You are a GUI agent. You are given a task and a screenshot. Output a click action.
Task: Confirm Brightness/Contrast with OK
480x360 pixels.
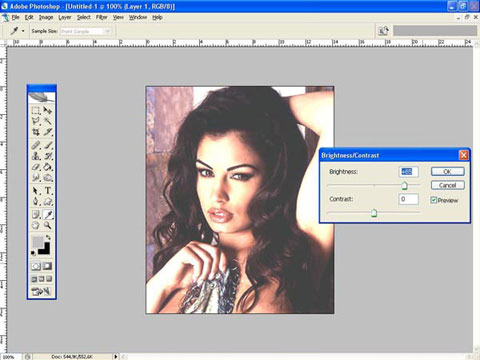click(447, 171)
